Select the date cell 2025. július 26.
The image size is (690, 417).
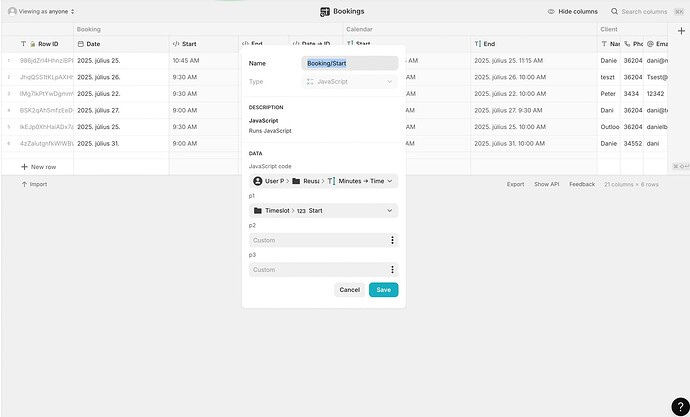click(121, 77)
